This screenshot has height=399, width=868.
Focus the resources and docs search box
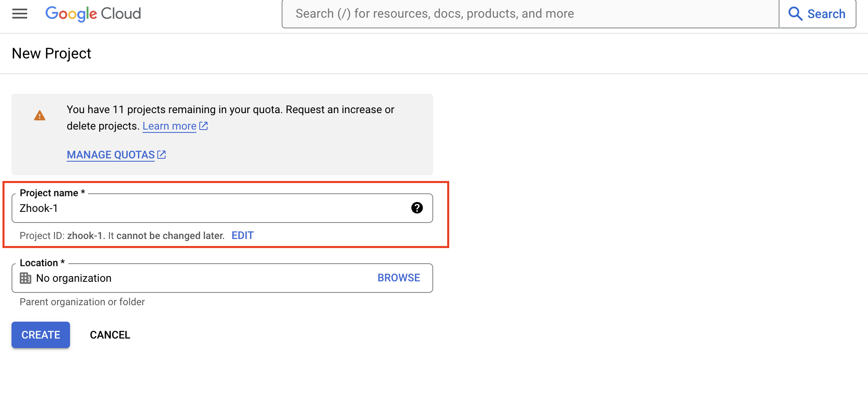(x=530, y=14)
